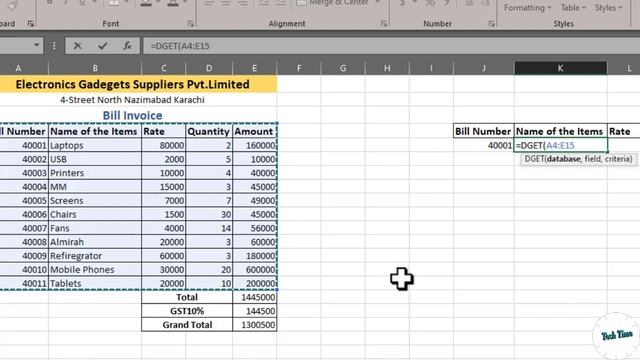Open the Font group dialog launcher

point(191,24)
